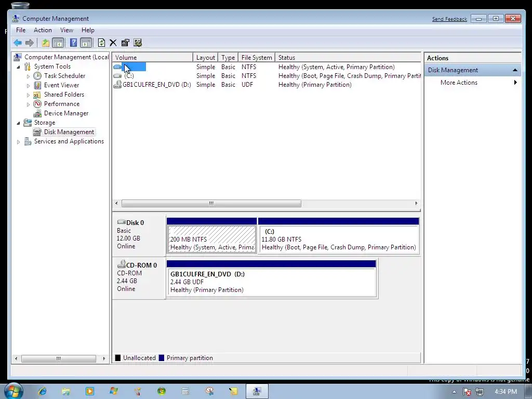The width and height of the screenshot is (532, 399).
Task: Click the Refresh toolbar icon
Action: [101, 43]
